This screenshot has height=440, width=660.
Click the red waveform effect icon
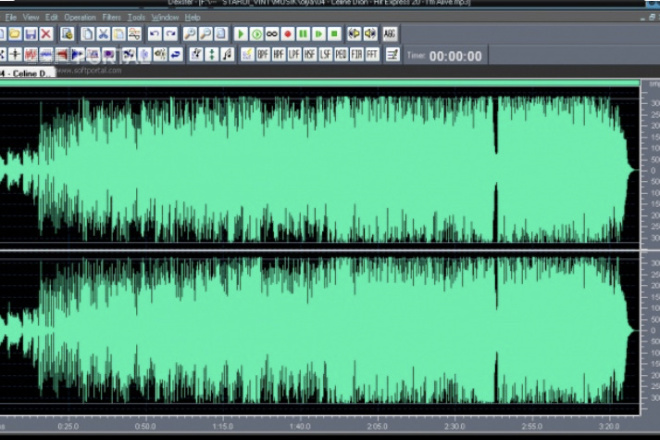[30, 54]
